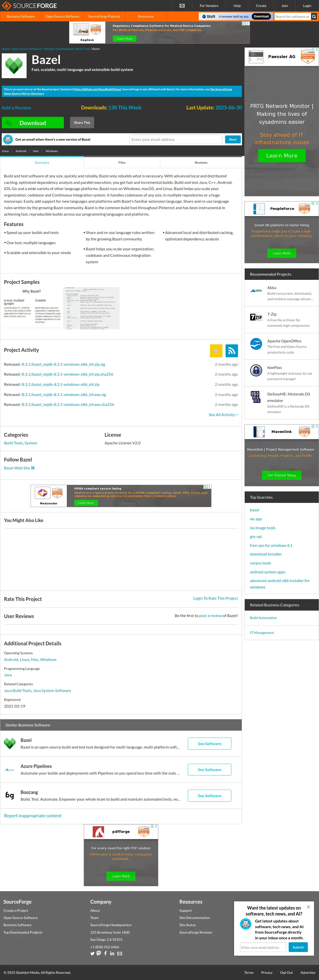Open the bazel_nojdk-8.3.1-windows-x86_64.zip.sig release
The width and height of the screenshot is (319, 980).
(63, 364)
